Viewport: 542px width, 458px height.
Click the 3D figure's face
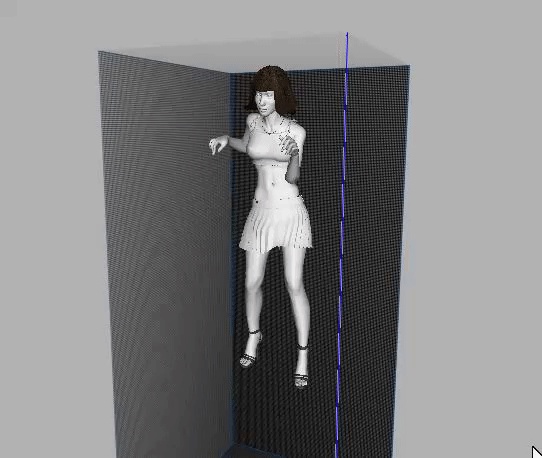click(264, 101)
